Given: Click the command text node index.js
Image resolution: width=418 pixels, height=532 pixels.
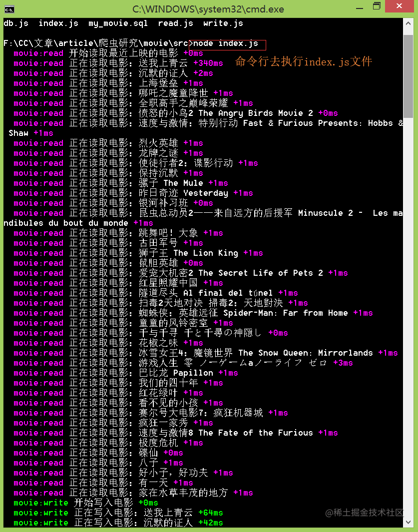Looking at the screenshot, I should pyautogui.click(x=226, y=43).
